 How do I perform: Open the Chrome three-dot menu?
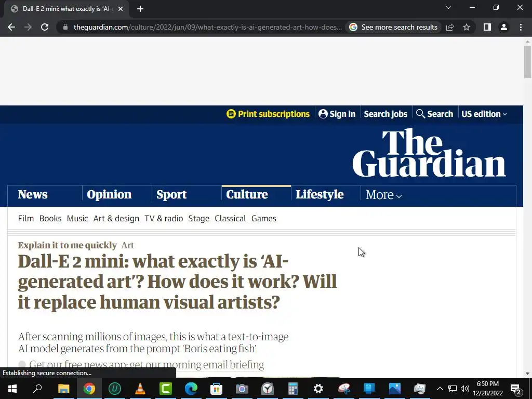pos(521,27)
